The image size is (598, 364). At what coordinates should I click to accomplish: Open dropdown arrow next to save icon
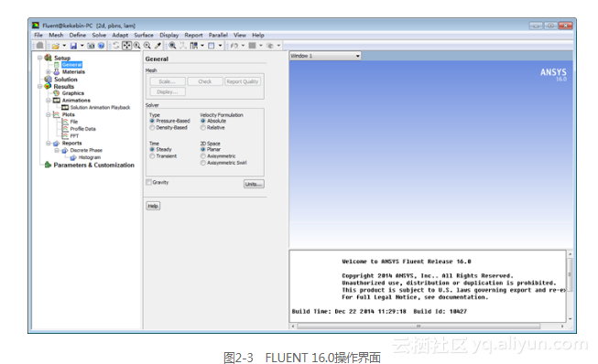(82, 46)
